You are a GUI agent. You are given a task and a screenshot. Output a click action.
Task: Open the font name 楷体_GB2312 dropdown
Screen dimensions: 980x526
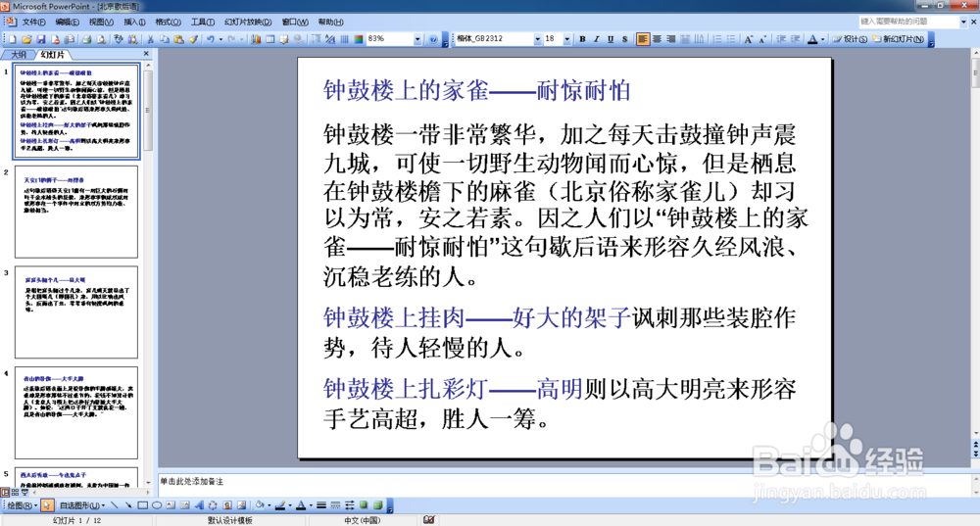(537, 39)
